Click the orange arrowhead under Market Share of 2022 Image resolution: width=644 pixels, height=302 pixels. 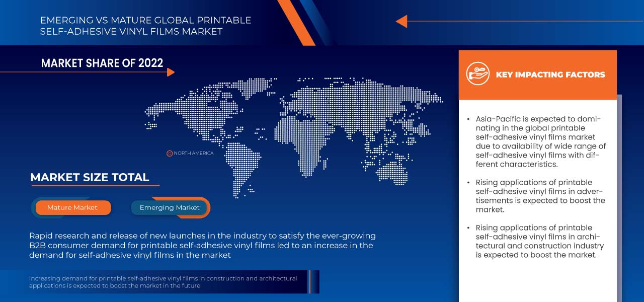(x=171, y=72)
